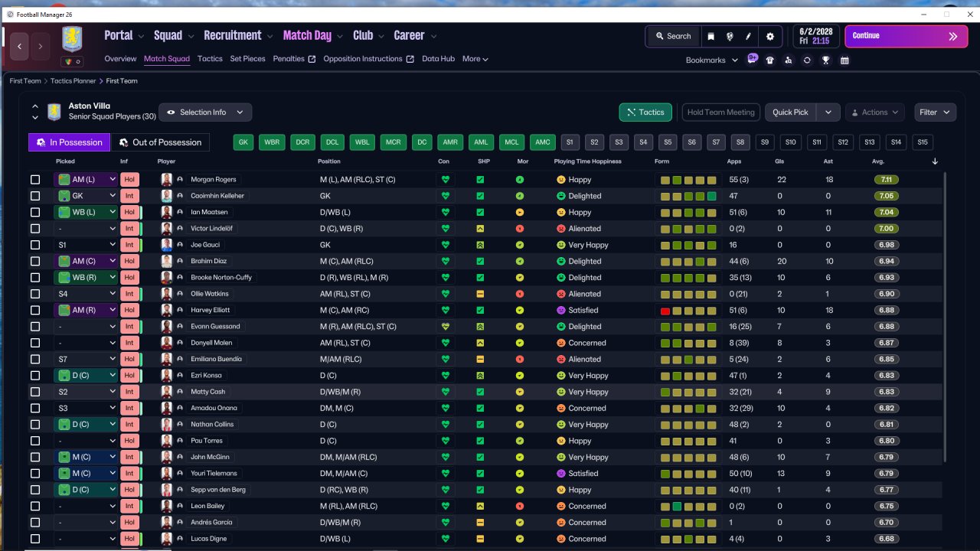Click the S15 substitute slot pill
Viewport: 980px width, 551px height.
(922, 142)
